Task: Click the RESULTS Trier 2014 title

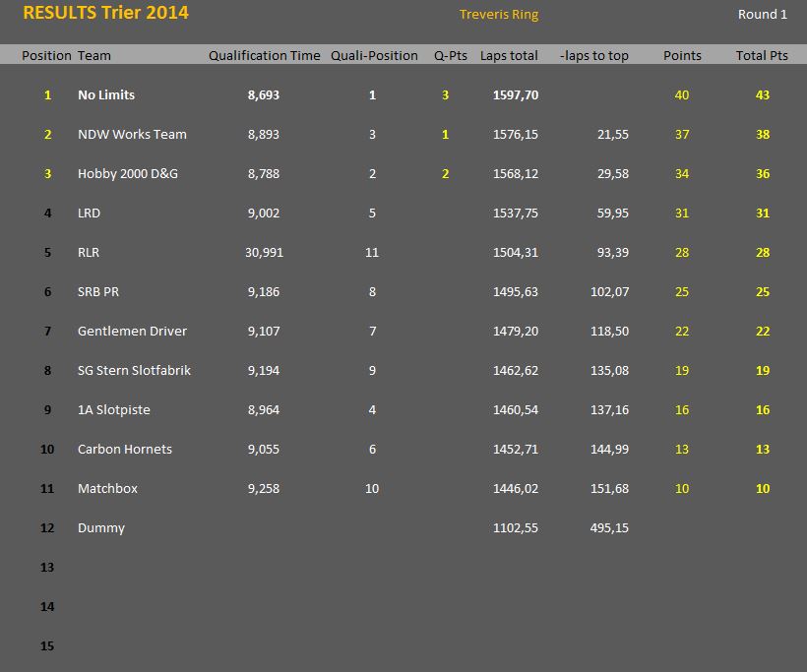Action: (105, 13)
